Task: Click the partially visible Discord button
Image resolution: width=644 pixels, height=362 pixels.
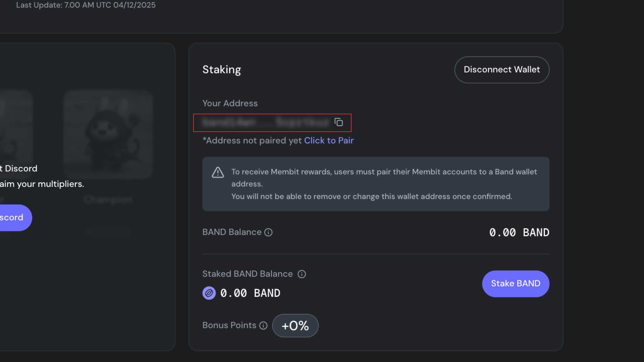Action: coord(13,217)
